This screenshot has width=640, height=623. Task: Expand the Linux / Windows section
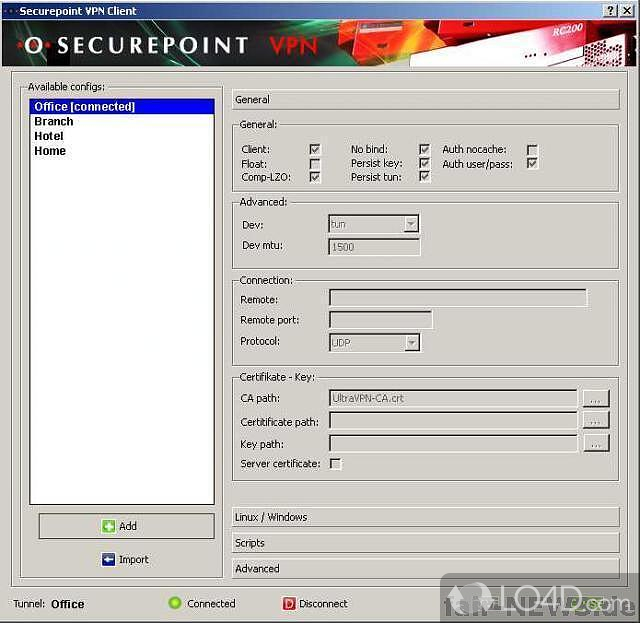pyautogui.click(x=425, y=517)
